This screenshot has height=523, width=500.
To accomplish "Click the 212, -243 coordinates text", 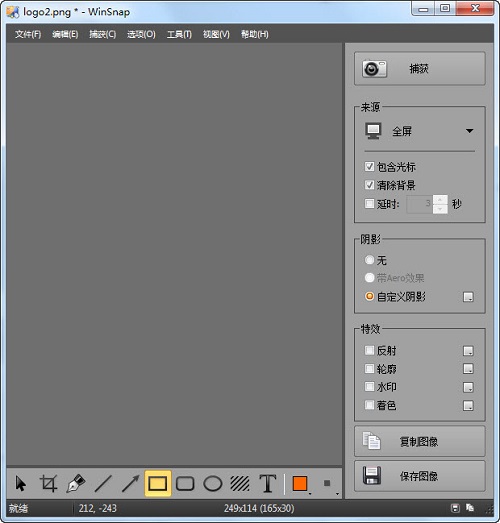I will coord(97,508).
